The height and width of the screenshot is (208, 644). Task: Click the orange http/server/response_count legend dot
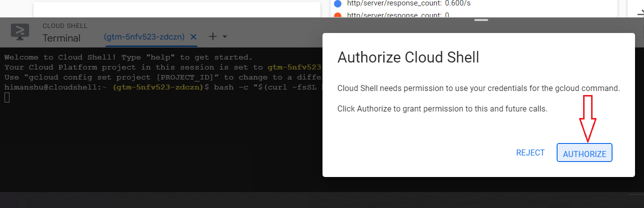(x=337, y=15)
